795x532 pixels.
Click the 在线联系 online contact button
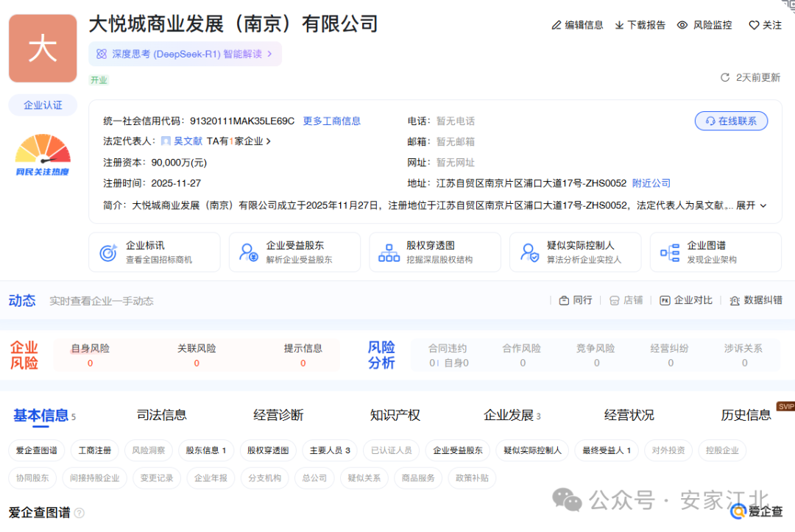pyautogui.click(x=731, y=121)
